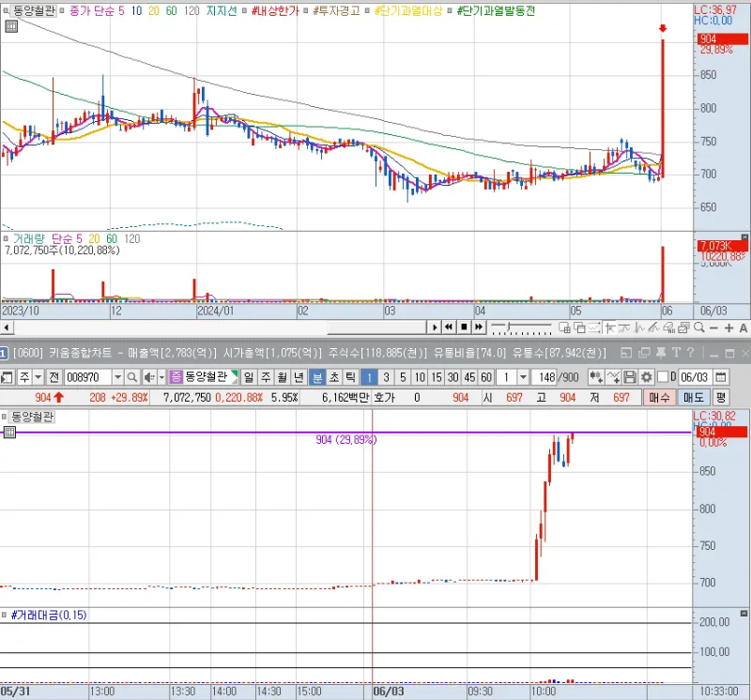Open the data table icon on upper chart

[11, 26]
